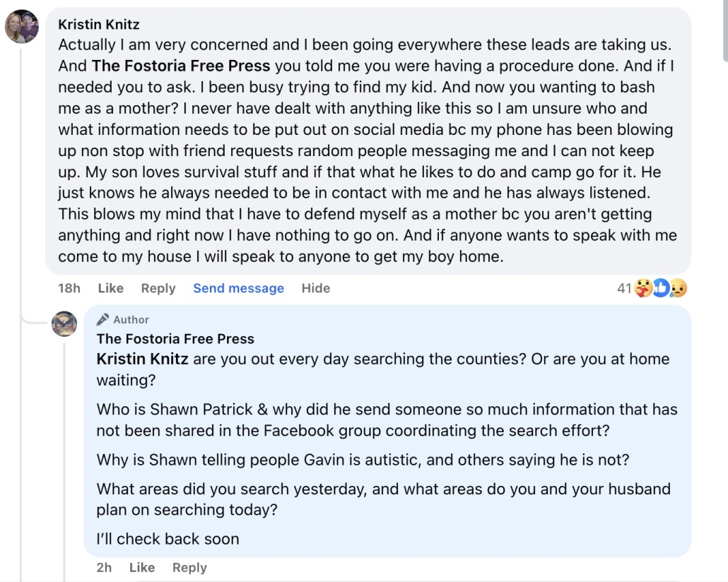
Task: Click Kristin Knitz mention in reply
Action: coord(143,360)
